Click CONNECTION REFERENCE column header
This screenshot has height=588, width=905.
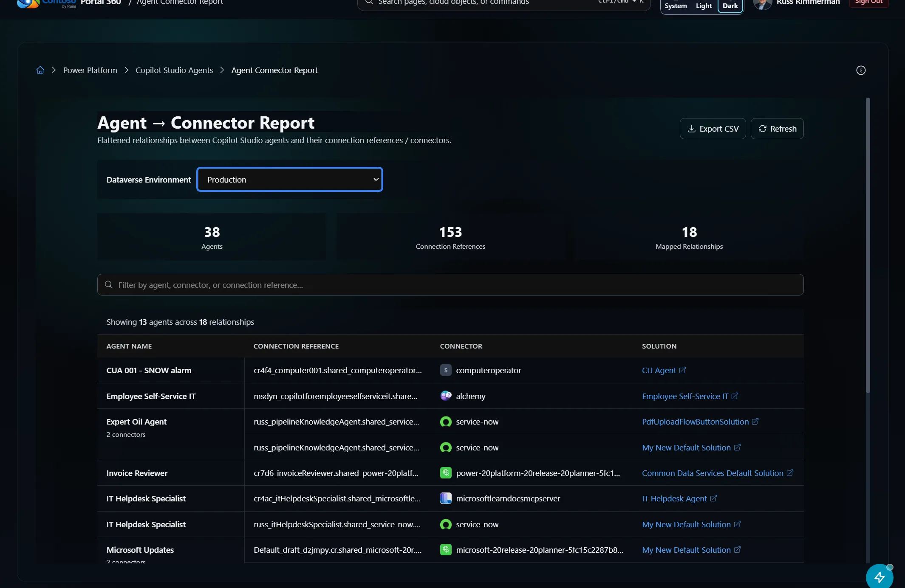[x=296, y=346]
